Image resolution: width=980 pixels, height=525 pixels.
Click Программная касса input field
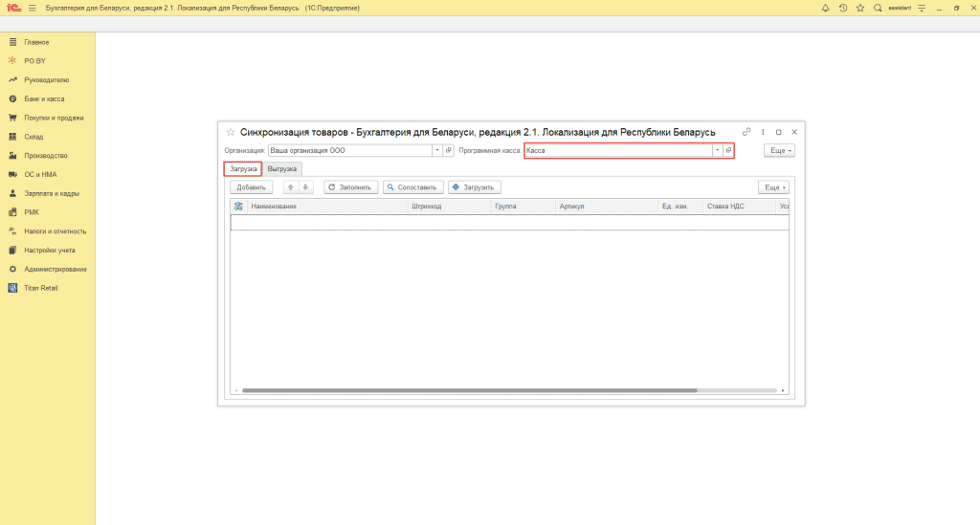618,150
